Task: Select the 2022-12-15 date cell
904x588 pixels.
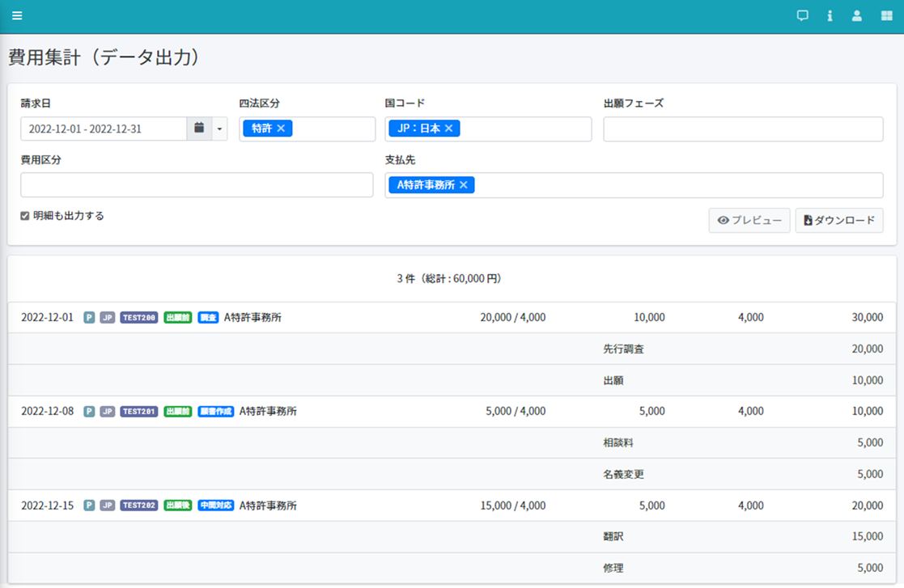Action: 47,506
